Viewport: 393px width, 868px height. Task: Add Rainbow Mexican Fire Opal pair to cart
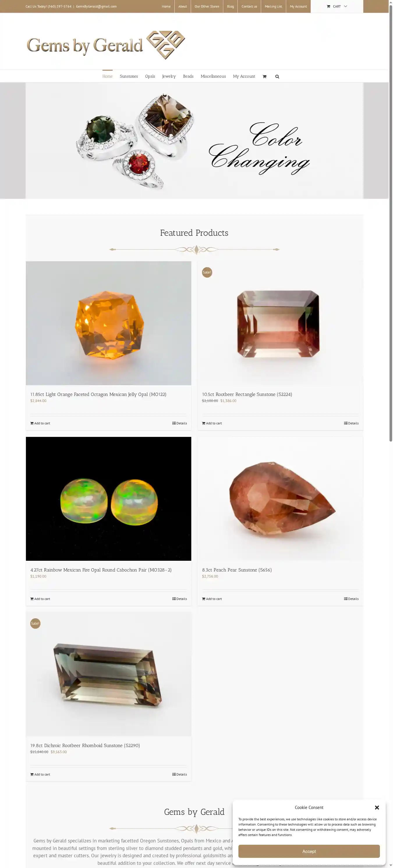[40, 599]
